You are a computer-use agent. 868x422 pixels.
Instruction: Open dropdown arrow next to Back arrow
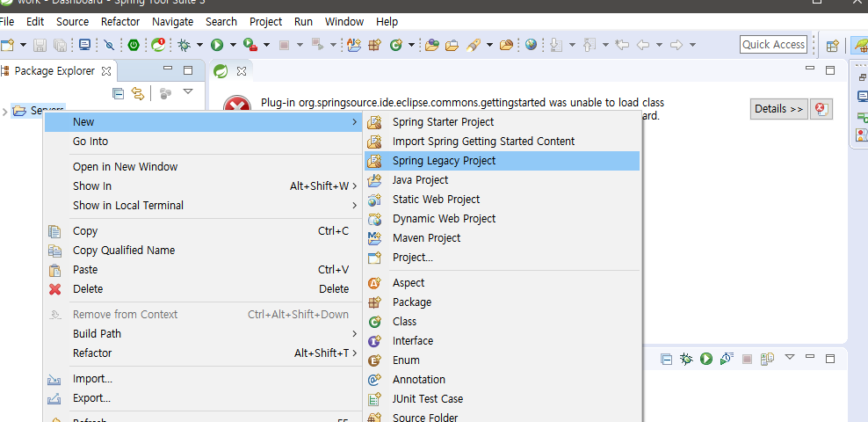[x=659, y=45]
